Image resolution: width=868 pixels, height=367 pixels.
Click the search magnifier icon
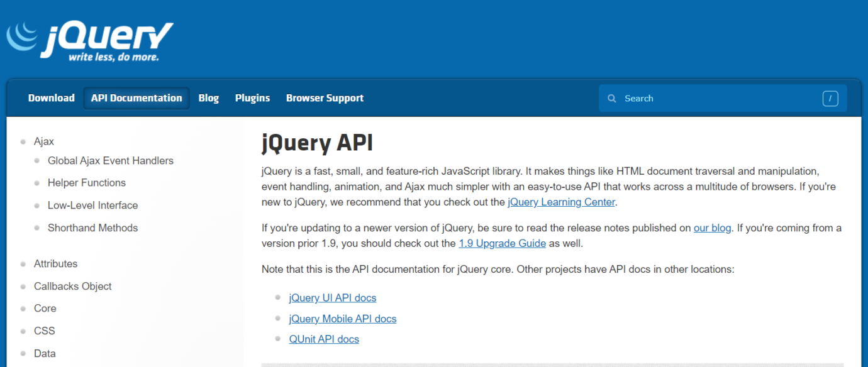click(x=611, y=98)
